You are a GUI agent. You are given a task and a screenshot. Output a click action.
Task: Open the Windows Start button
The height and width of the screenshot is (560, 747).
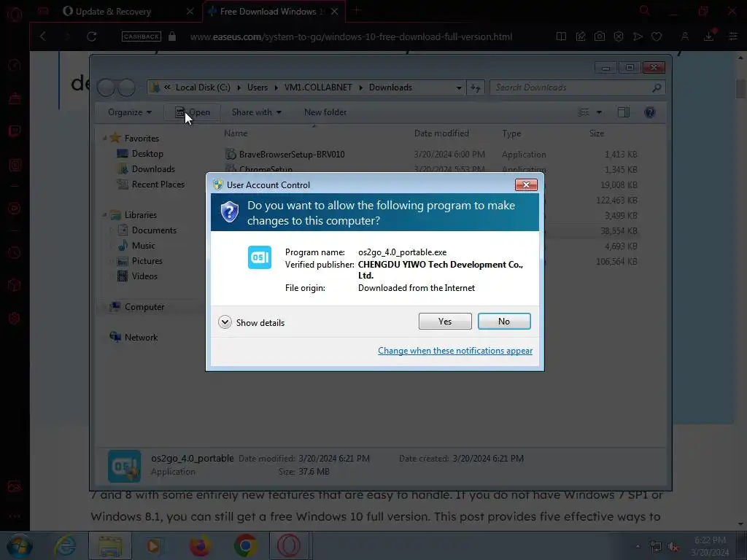(x=19, y=545)
